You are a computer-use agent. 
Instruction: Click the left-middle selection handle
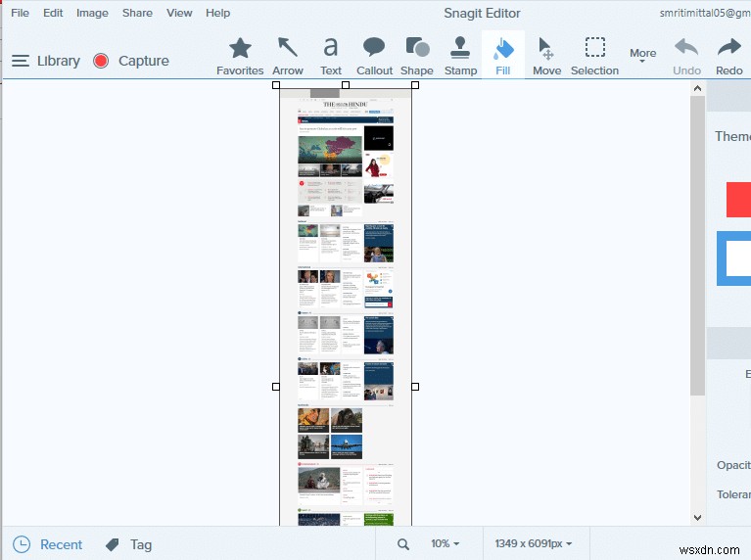[x=276, y=387]
